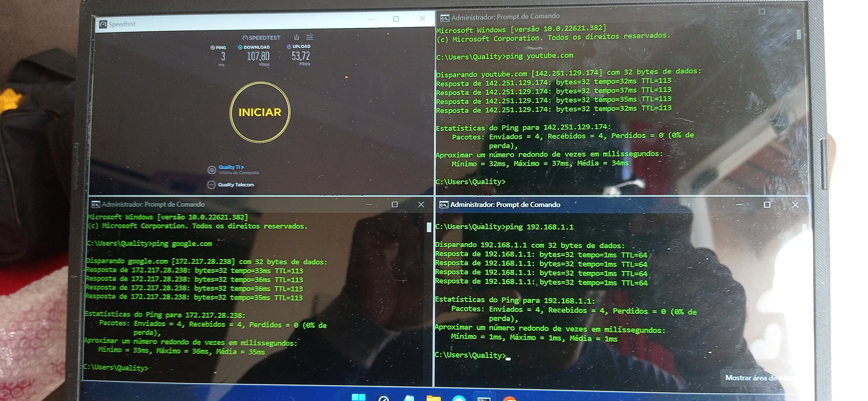Open the system menu icon of 192.168.1.1 prompt
Viewport: 868px width, 401px height.
(444, 205)
